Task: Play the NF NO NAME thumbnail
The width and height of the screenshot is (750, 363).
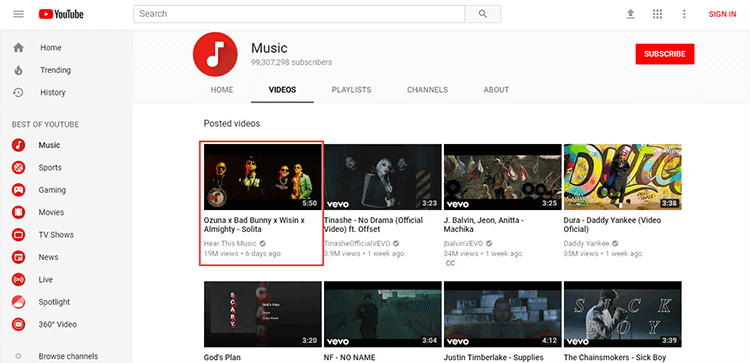Action: [383, 314]
